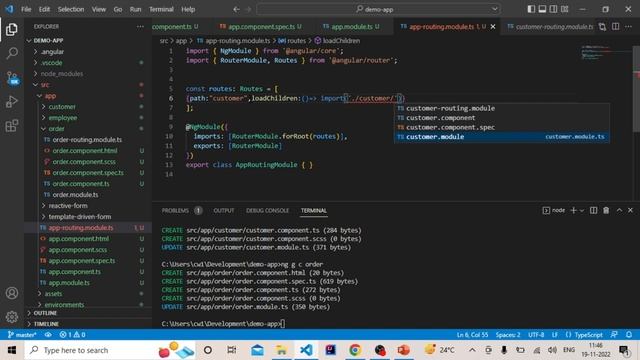The width and height of the screenshot is (640, 360).
Task: Open the Selection menu
Action: click(x=71, y=9)
